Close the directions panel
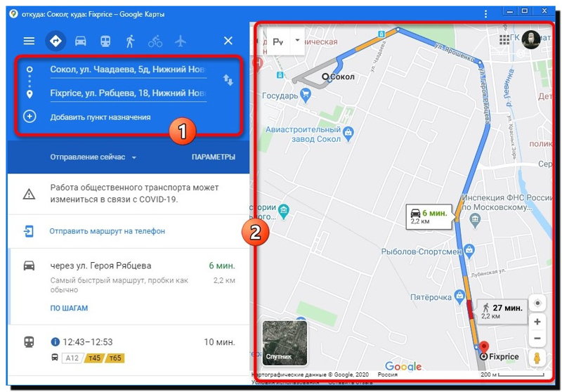The width and height of the screenshot is (562, 392). pyautogui.click(x=228, y=41)
